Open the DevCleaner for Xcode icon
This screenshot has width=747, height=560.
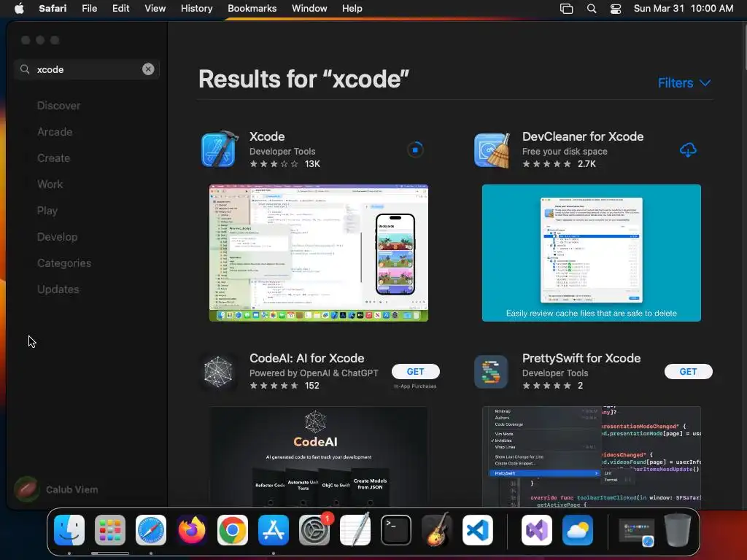[x=492, y=149]
